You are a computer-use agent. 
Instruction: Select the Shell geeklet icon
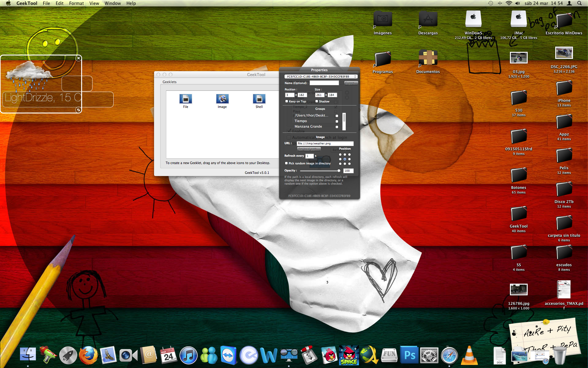(x=259, y=99)
